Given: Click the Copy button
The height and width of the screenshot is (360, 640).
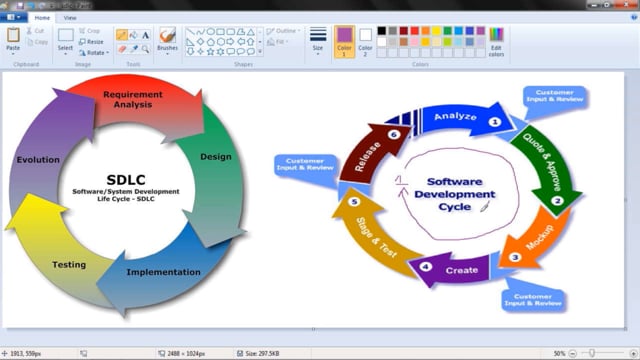Looking at the screenshot, I should coord(37,42).
